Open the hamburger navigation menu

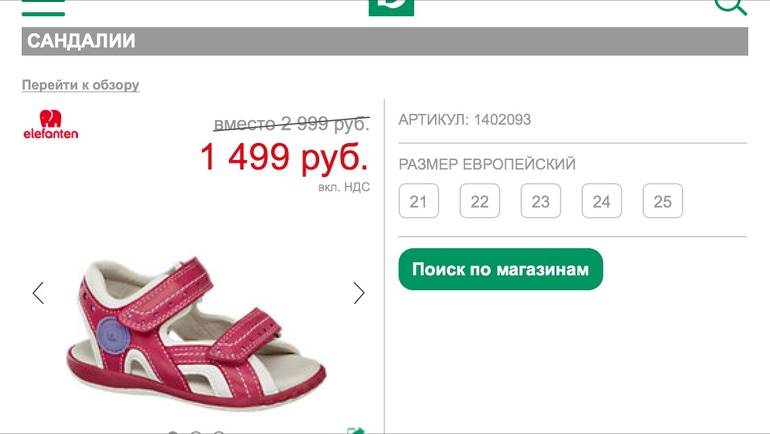(43, 7)
